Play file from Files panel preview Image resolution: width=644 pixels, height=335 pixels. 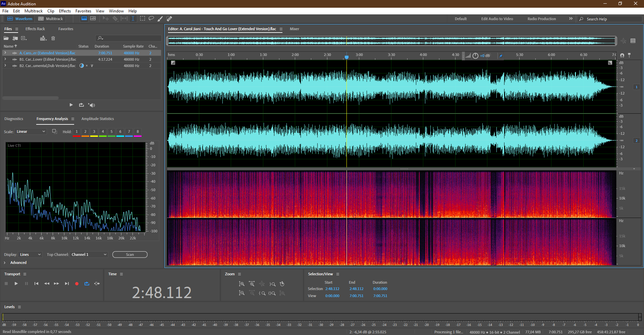[x=71, y=105]
